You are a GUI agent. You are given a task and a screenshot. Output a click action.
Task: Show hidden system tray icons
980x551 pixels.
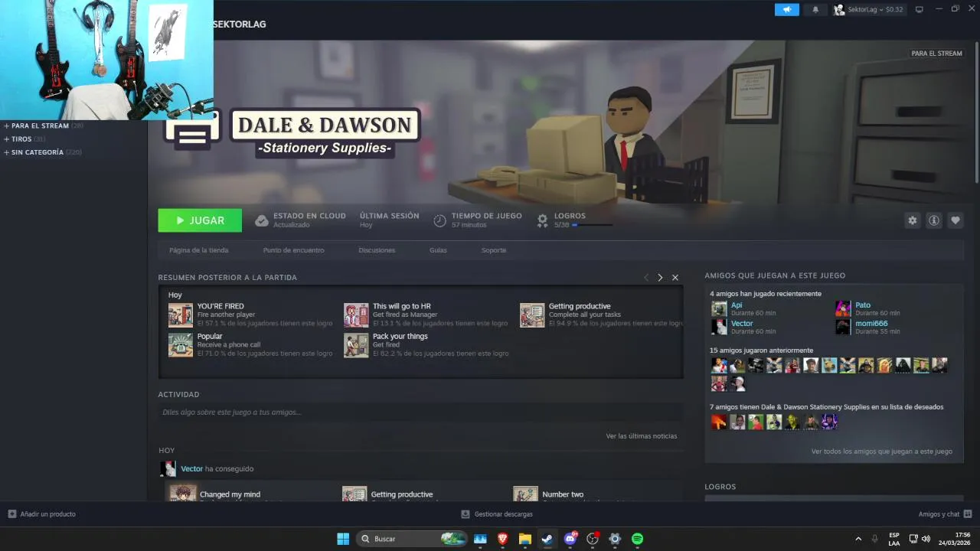point(857,539)
